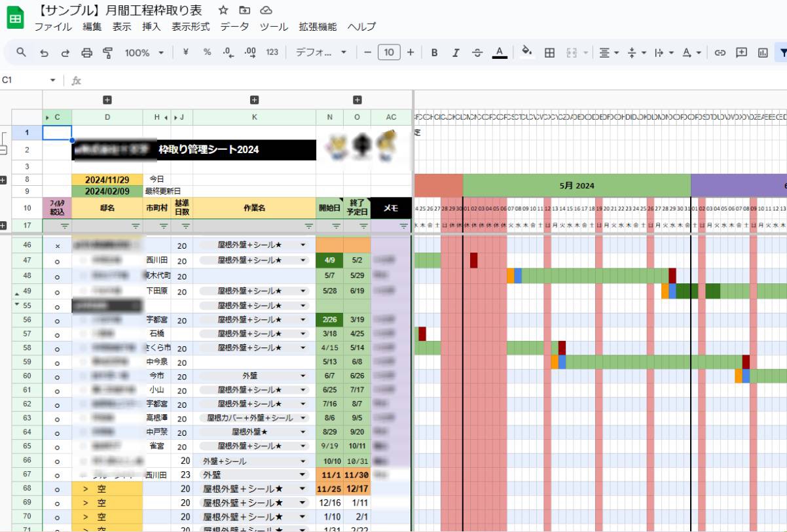The image size is (787, 532).
Task: Open the font family dropdown
Action: 321,52
